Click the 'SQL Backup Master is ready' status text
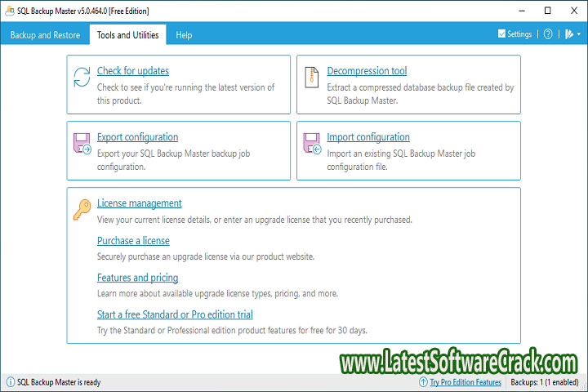The image size is (588, 392). (59, 382)
